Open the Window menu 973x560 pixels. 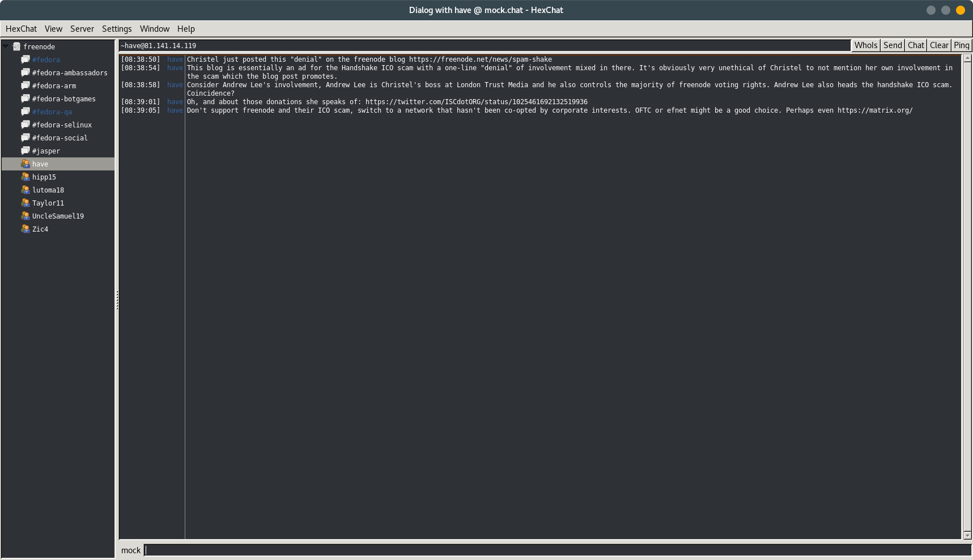tap(155, 29)
